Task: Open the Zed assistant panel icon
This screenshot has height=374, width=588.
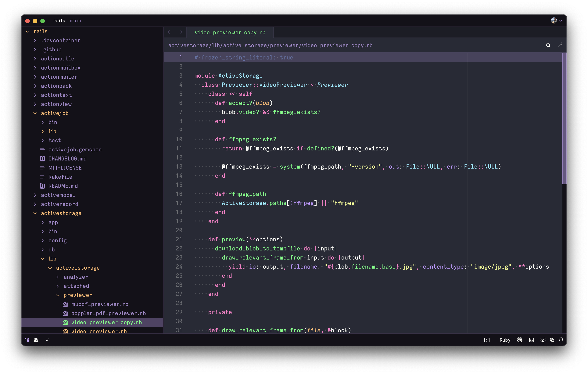Action: tap(543, 340)
